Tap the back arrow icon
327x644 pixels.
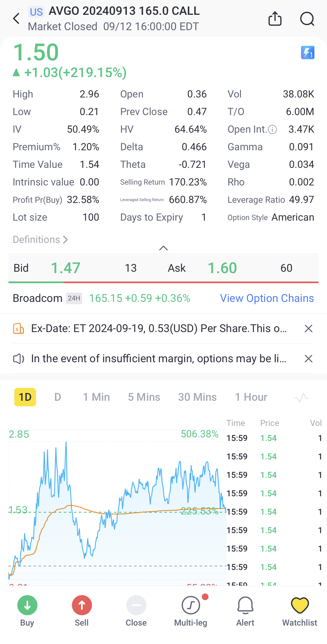pos(16,19)
